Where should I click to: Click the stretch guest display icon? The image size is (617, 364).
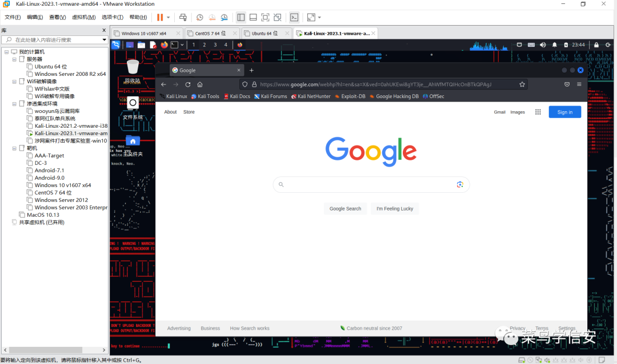(311, 17)
